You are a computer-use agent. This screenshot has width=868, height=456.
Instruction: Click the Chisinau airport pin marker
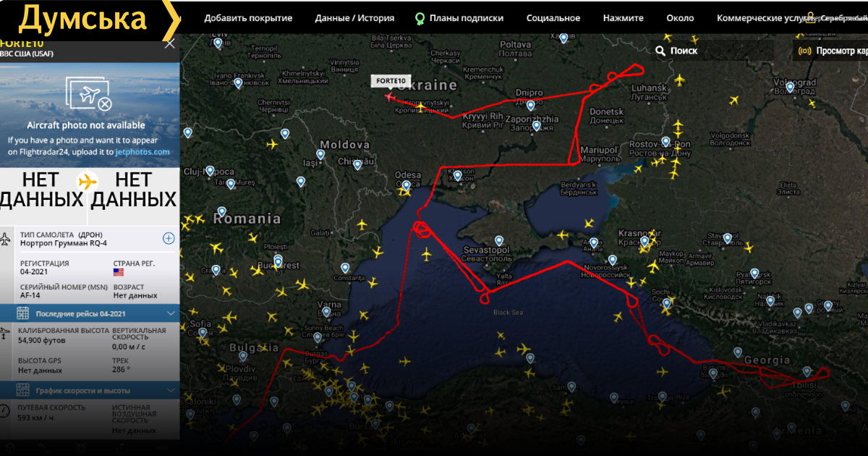point(357,165)
